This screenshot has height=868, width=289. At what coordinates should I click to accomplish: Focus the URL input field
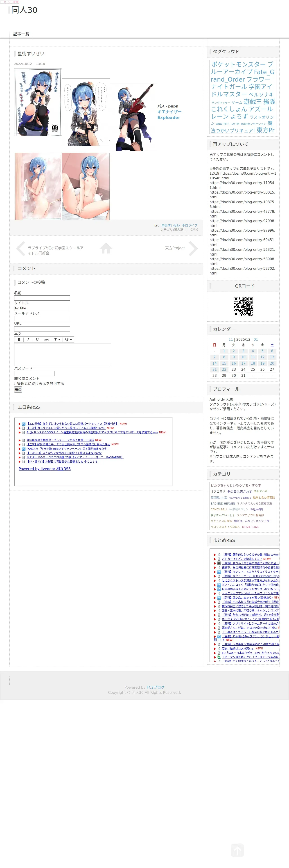point(42,329)
